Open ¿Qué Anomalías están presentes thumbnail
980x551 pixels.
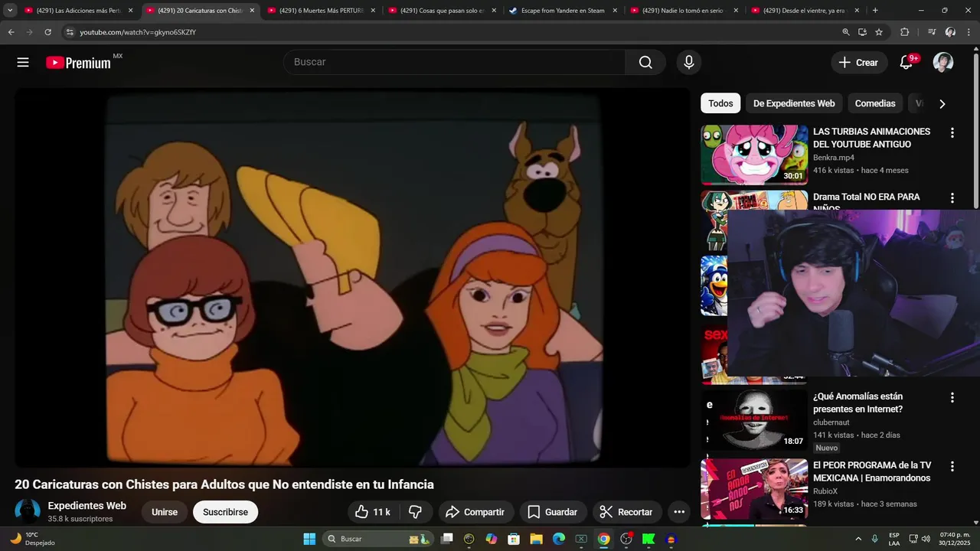(754, 420)
